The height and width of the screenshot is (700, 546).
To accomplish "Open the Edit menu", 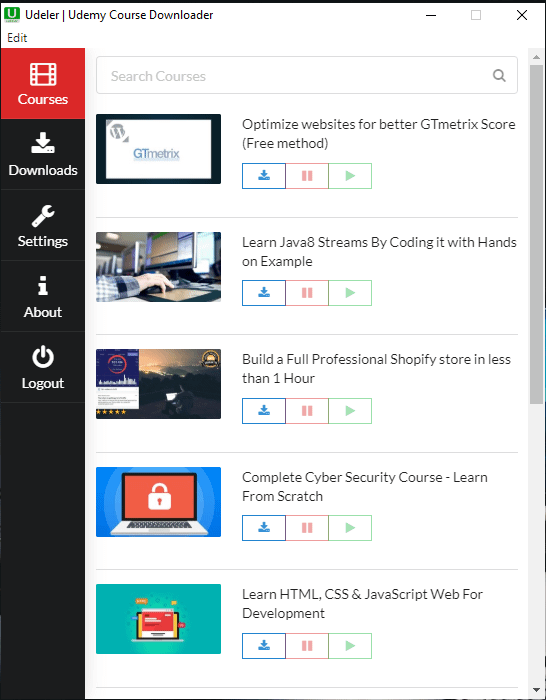I will (17, 38).
